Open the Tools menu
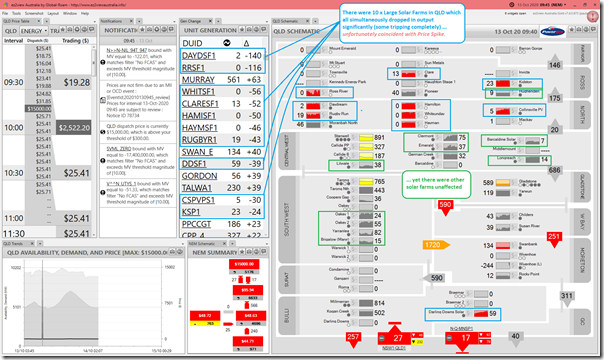Screen dimensions: 604x360 click(x=16, y=13)
